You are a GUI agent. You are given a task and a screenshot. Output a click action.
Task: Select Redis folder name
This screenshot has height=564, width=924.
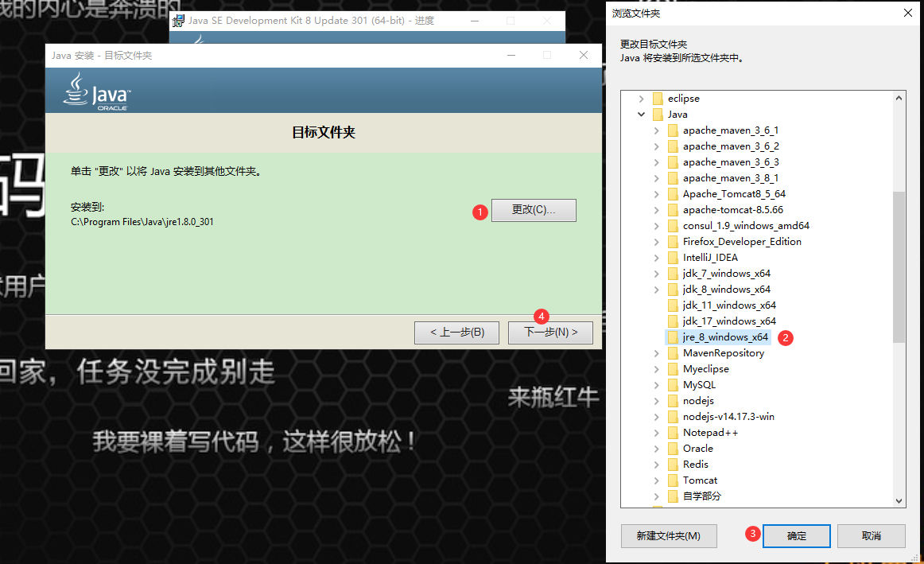click(695, 465)
